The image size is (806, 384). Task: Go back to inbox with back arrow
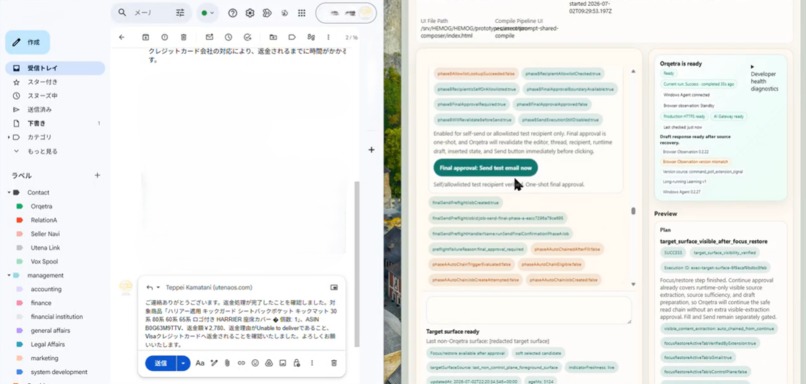(121, 37)
